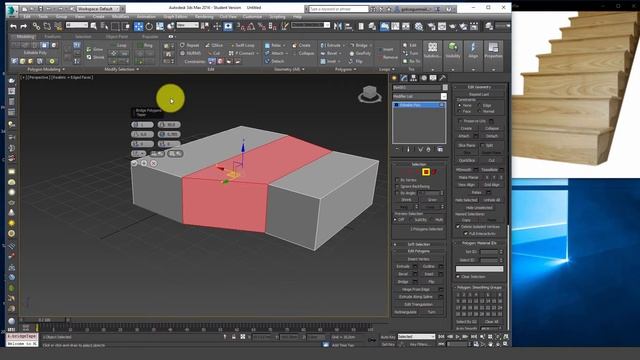This screenshot has width=640, height=360.
Task: Open the Create command panel tab
Action: pyautogui.click(x=394, y=78)
